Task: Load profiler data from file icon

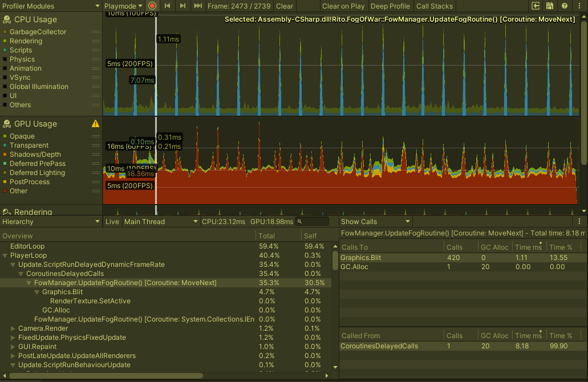Action: [x=536, y=6]
